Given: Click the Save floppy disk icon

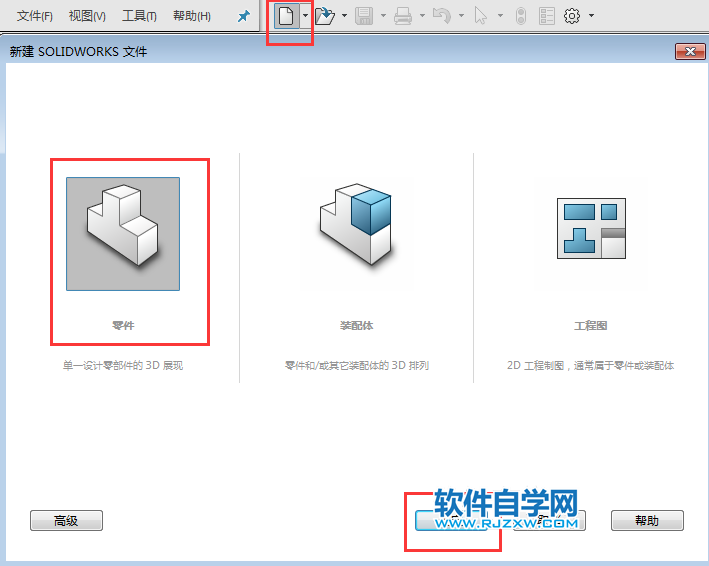Looking at the screenshot, I should tap(364, 16).
